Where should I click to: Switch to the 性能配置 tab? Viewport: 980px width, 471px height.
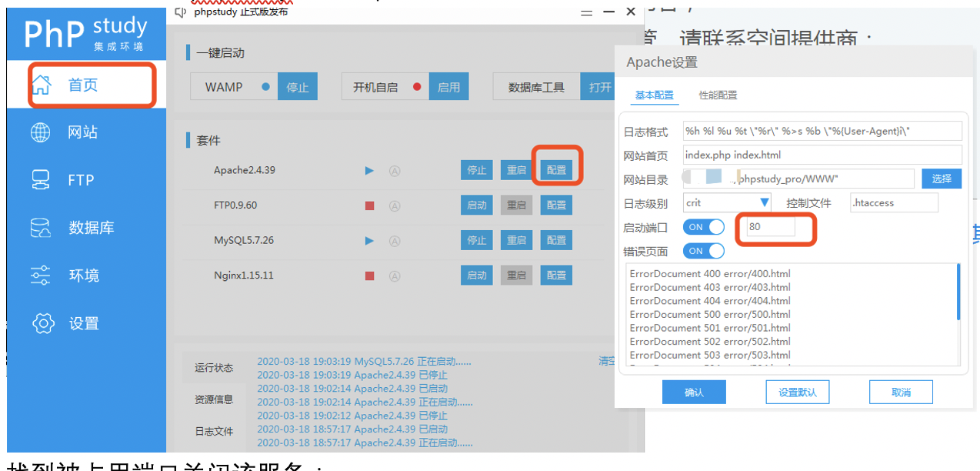click(x=718, y=95)
